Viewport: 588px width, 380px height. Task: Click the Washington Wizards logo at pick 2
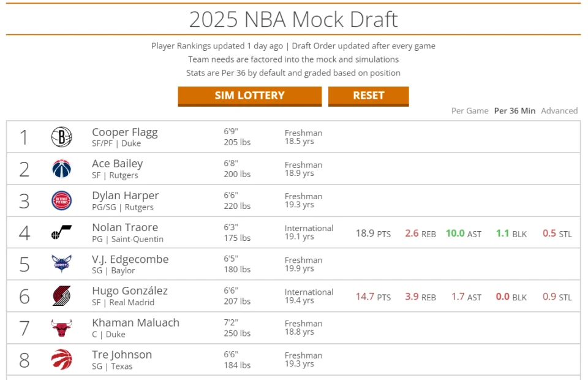point(61,169)
